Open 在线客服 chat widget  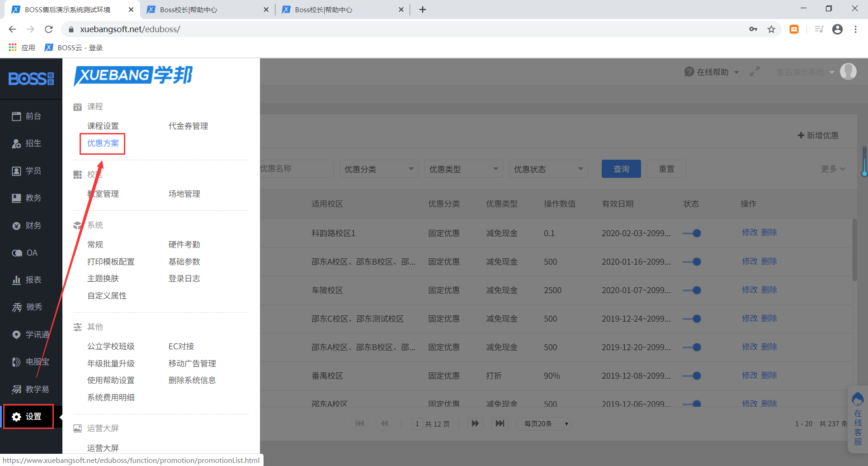(x=858, y=419)
